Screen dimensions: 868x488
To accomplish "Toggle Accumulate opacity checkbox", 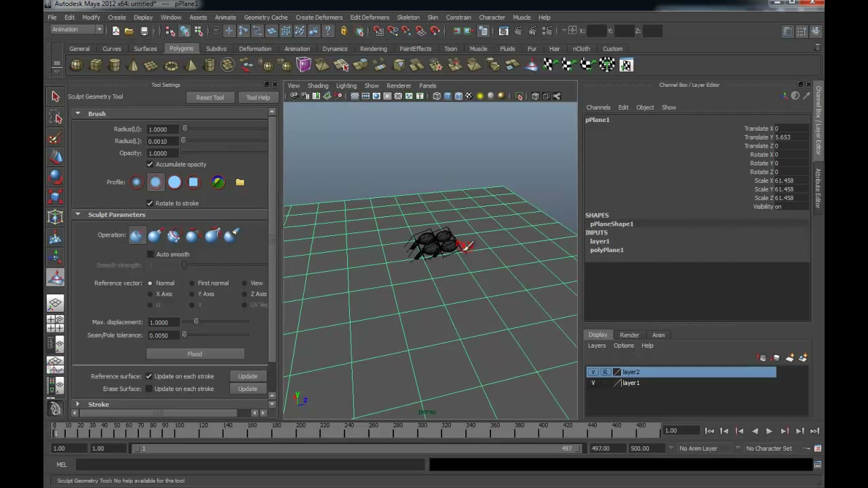I will click(150, 165).
